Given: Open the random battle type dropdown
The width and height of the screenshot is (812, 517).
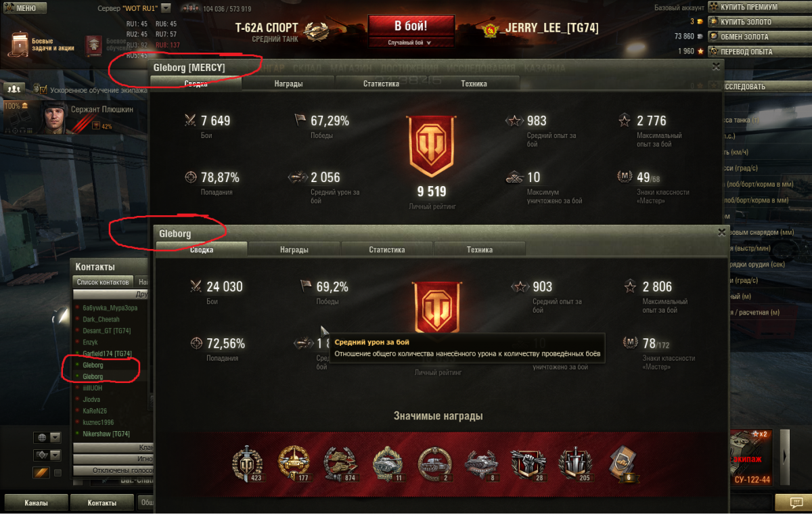Looking at the screenshot, I should tap(409, 42).
